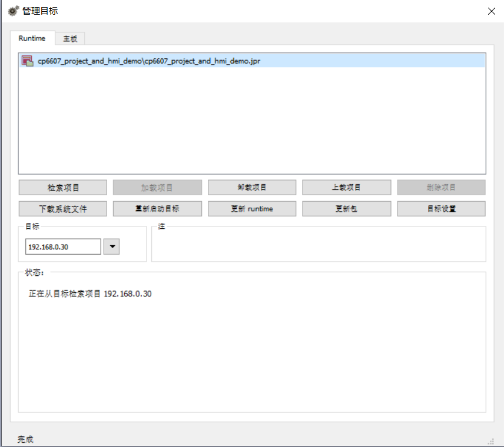Click the 检索项目 button
This screenshot has width=504, height=447.
[63, 188]
